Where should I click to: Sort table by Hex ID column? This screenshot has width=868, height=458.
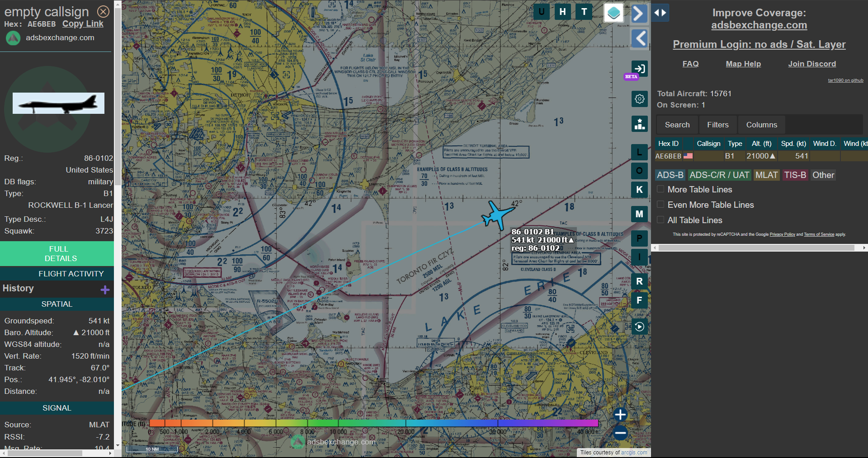click(668, 144)
